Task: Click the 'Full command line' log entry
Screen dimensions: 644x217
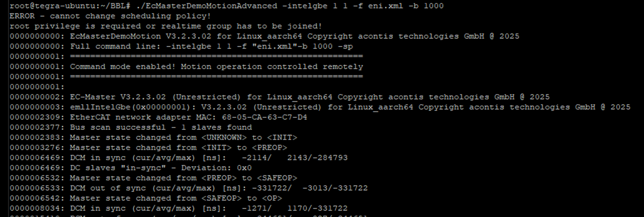Action: tap(181, 46)
